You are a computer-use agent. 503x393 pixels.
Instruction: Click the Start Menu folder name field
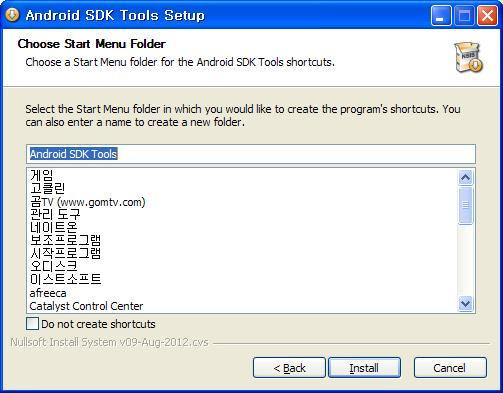[x=251, y=154]
